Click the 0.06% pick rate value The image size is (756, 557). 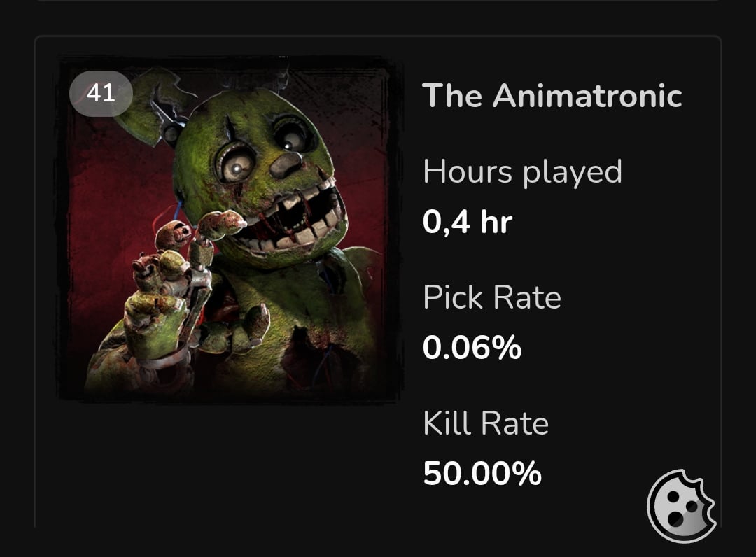472,346
